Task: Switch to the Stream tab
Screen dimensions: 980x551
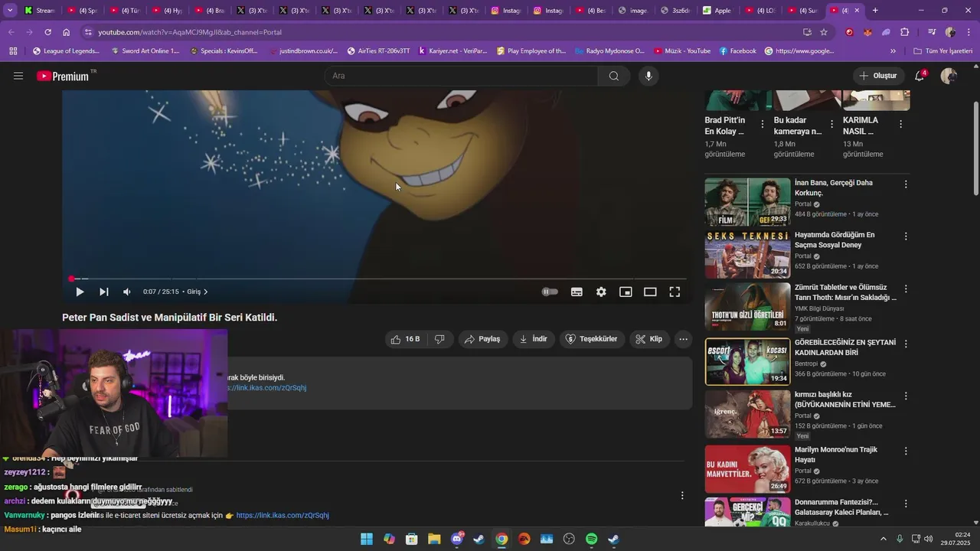Action: pyautogui.click(x=39, y=11)
